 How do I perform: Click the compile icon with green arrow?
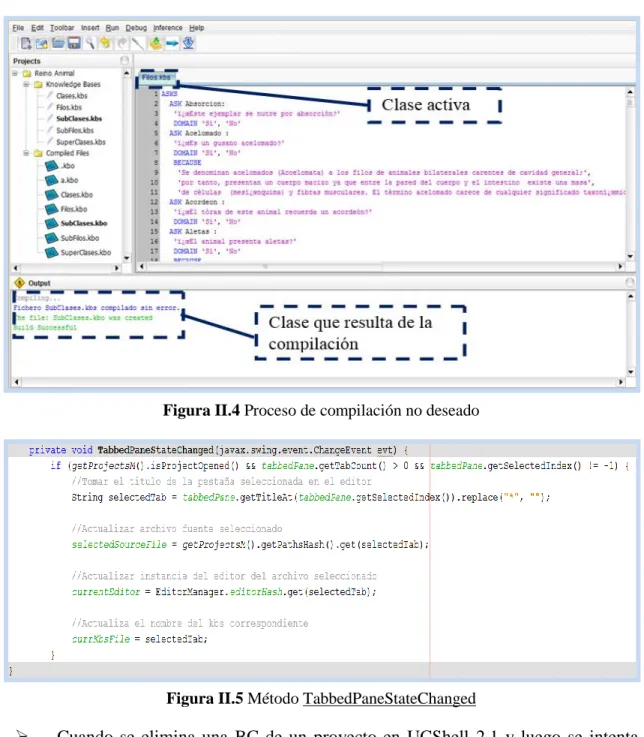[156, 43]
